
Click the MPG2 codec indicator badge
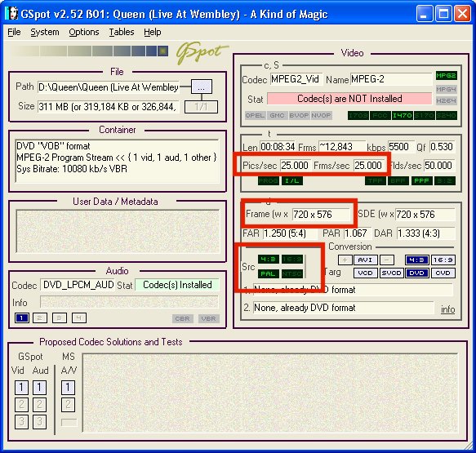(x=446, y=75)
